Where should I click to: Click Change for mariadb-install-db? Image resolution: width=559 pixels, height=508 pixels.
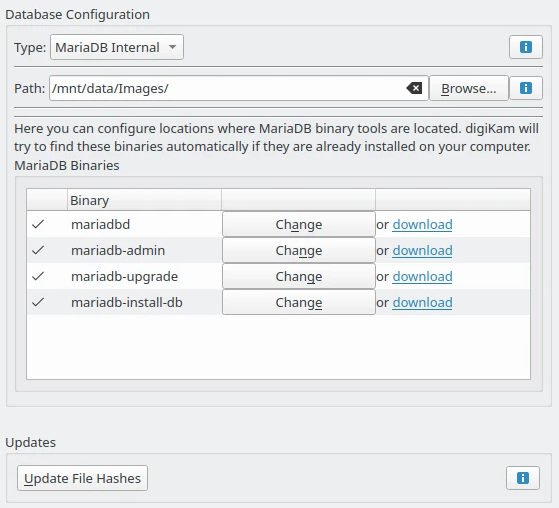pyautogui.click(x=299, y=302)
